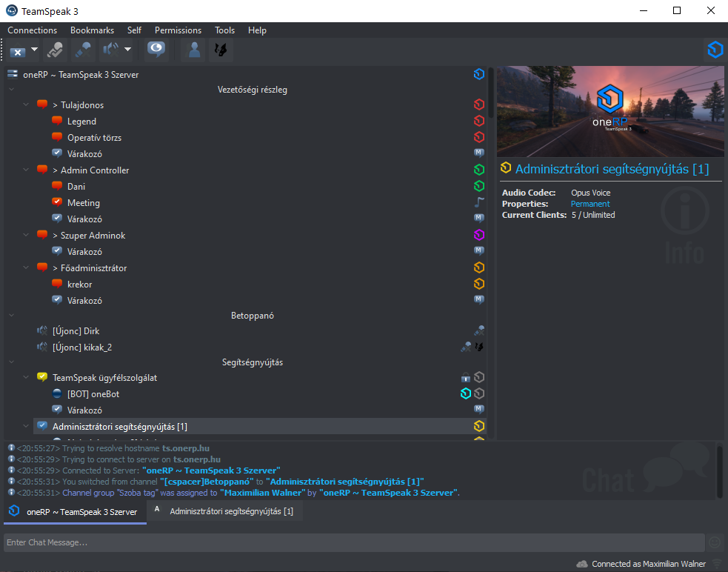
Task: Click the blue client icon beside [BOT] oneBot
Action: 57,393
